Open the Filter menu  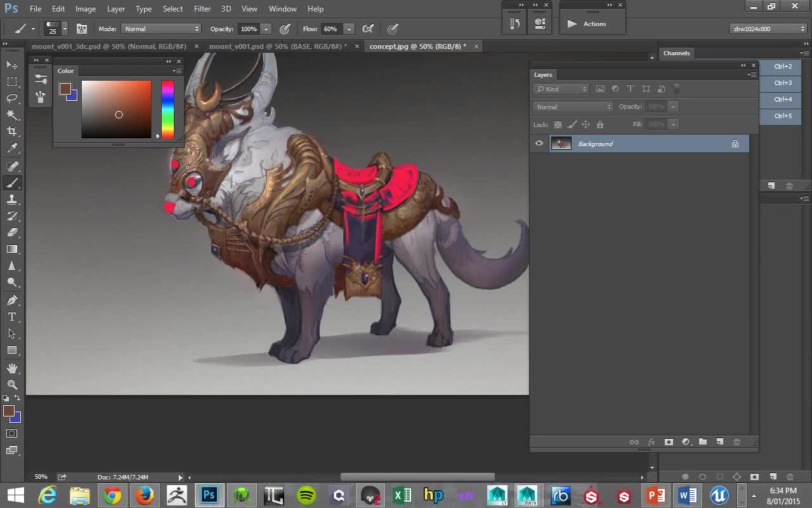[x=202, y=9]
